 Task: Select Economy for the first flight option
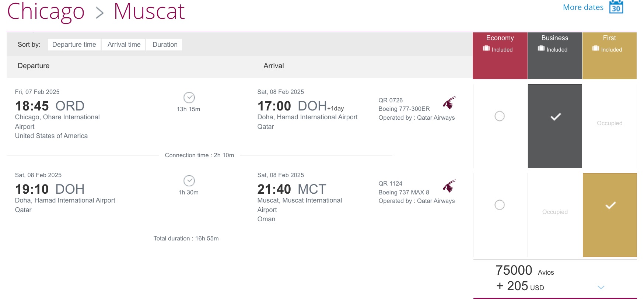pos(500,116)
